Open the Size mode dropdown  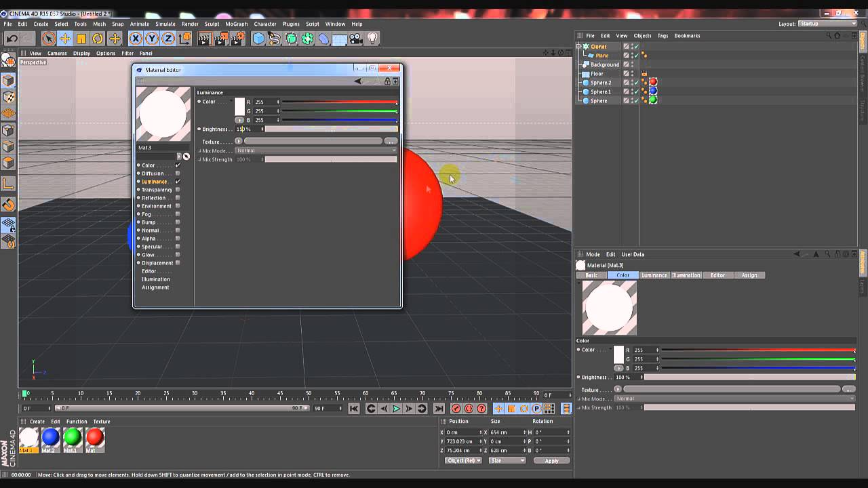[508, 461]
